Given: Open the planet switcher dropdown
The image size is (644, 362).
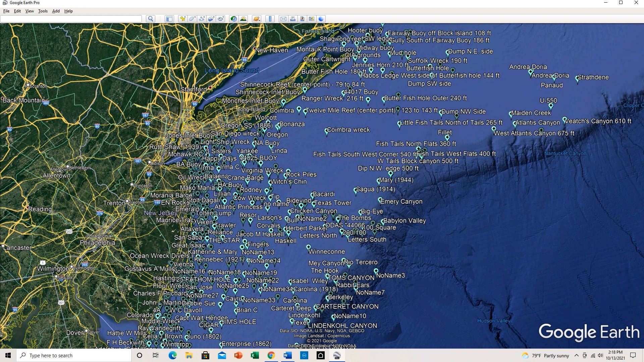Looking at the screenshot, I should [x=257, y=19].
